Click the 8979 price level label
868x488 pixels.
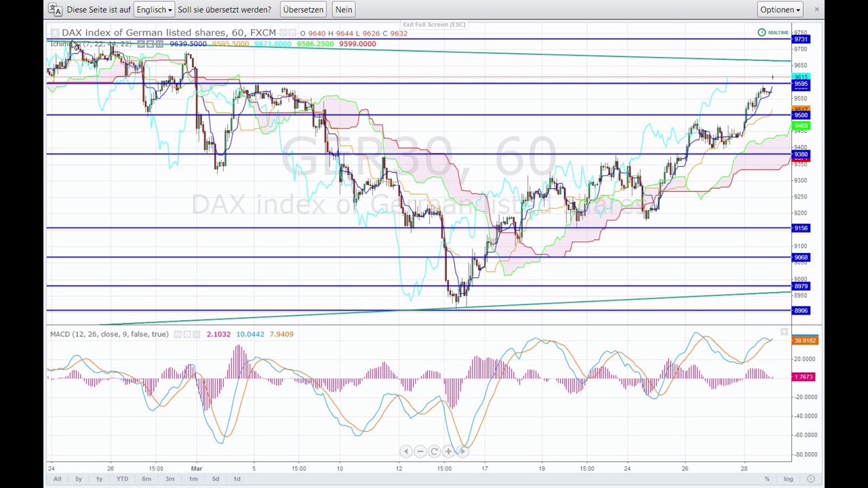[x=801, y=287]
